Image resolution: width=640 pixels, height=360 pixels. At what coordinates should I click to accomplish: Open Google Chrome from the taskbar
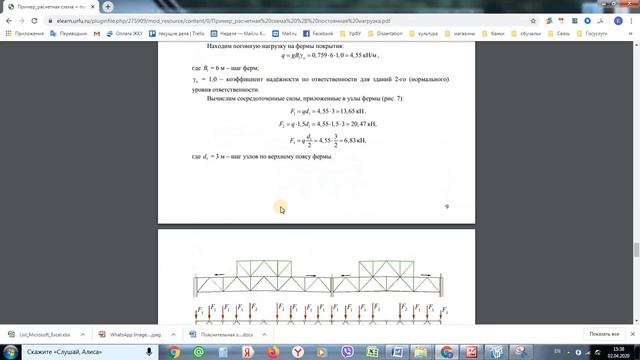click(x=173, y=352)
